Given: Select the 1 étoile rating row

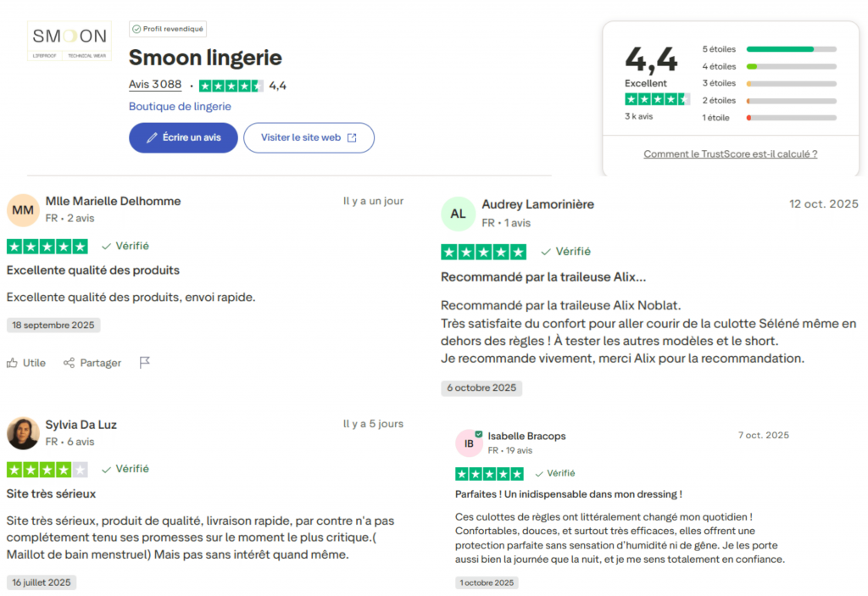Looking at the screenshot, I should pos(769,118).
